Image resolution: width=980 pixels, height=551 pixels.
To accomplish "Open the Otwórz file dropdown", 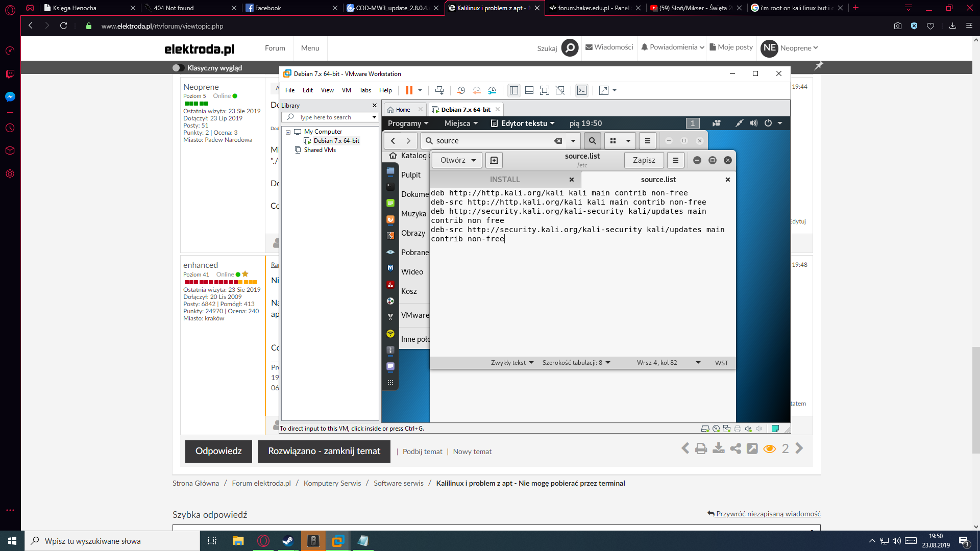I will coord(457,160).
